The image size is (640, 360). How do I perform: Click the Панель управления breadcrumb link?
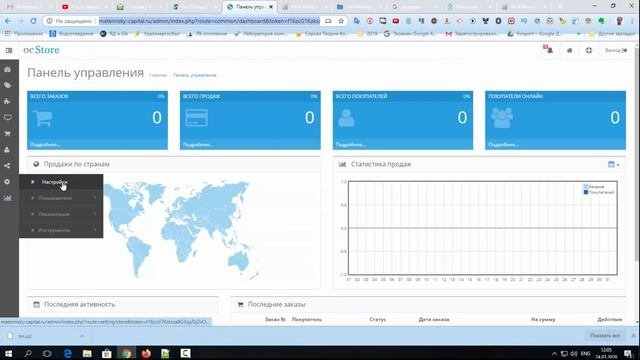click(195, 75)
